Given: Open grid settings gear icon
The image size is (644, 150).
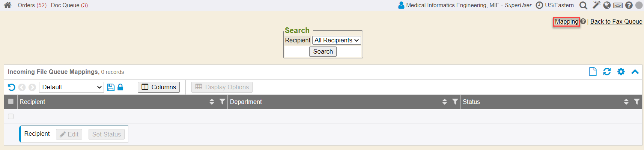Looking at the screenshot, I should click(x=621, y=72).
